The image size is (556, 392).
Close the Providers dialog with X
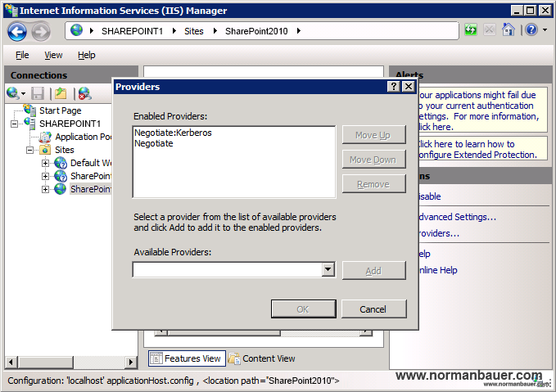(x=409, y=87)
